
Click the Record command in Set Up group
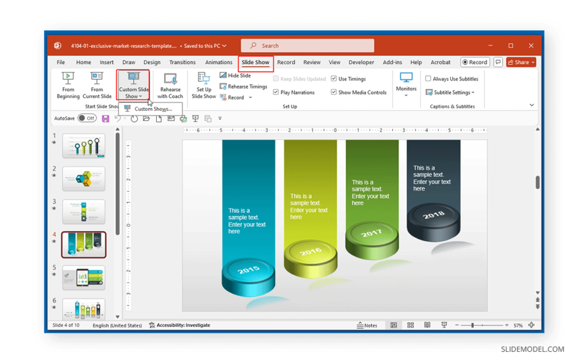tap(232, 97)
